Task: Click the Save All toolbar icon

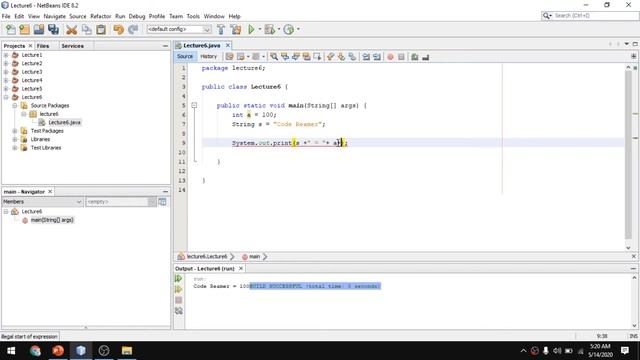Action: coord(53,29)
